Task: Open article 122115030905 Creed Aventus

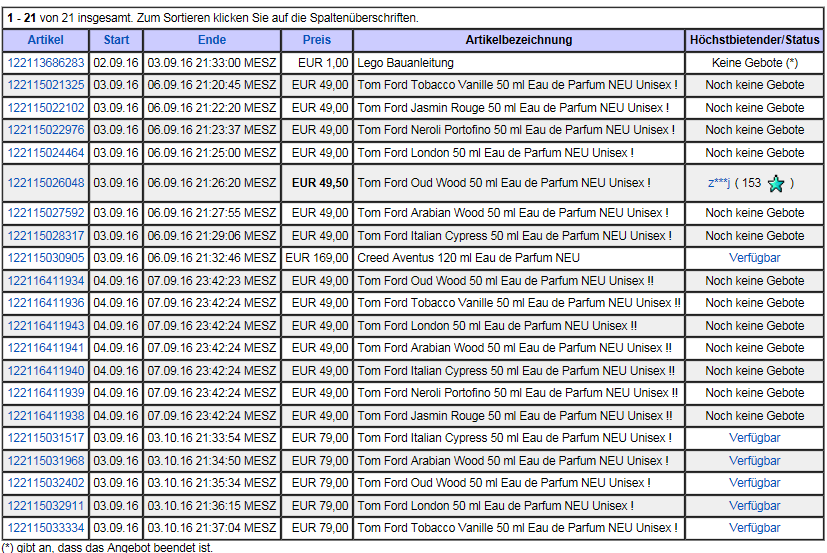Action: pyautogui.click(x=45, y=258)
